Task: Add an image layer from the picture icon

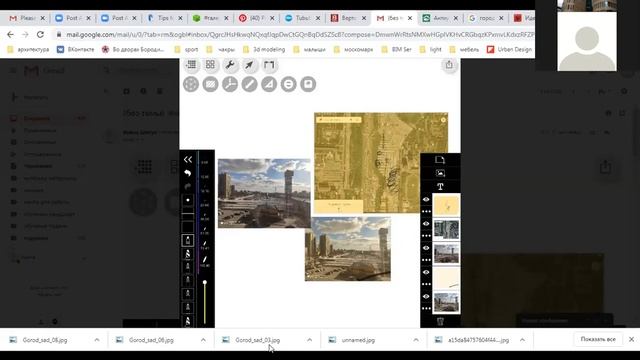Action: pyautogui.click(x=440, y=173)
